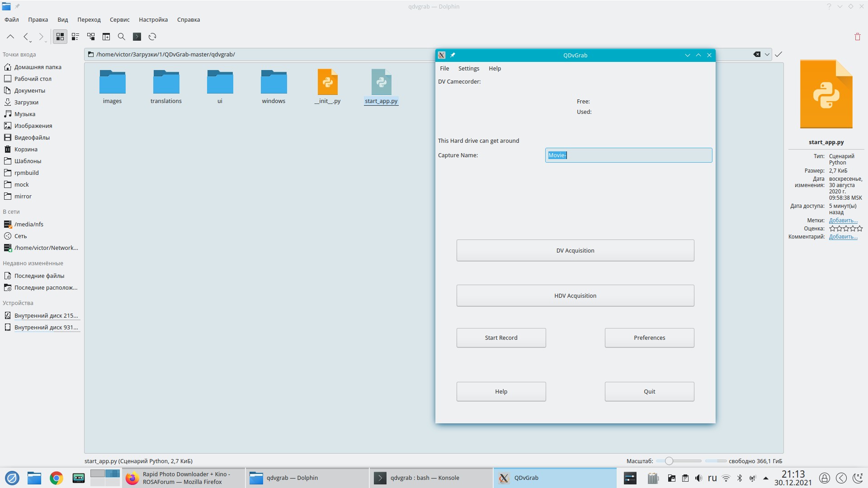Click the Start Record button
Image resolution: width=868 pixels, height=488 pixels.
501,338
